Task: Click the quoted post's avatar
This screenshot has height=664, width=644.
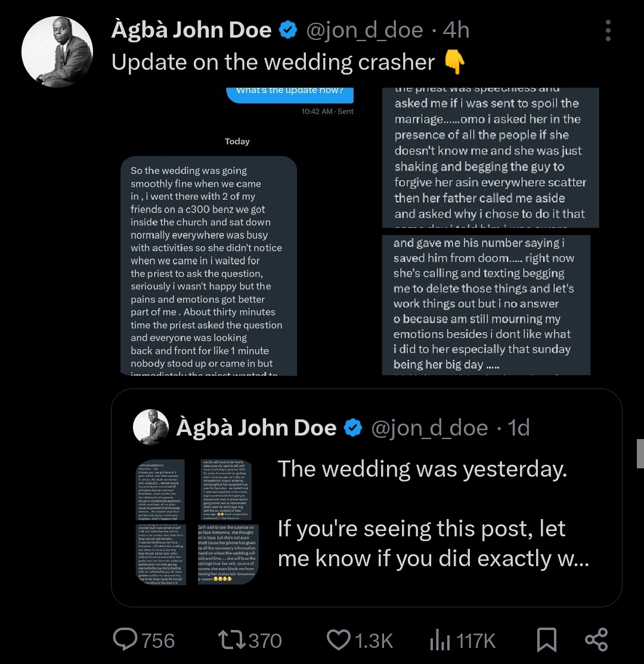Action: [150, 428]
